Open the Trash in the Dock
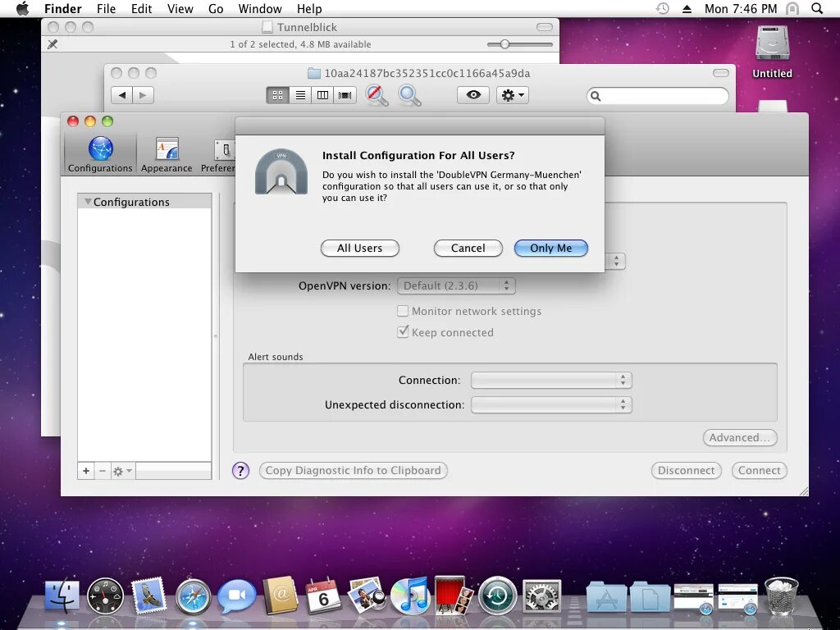The image size is (840, 630). click(782, 596)
